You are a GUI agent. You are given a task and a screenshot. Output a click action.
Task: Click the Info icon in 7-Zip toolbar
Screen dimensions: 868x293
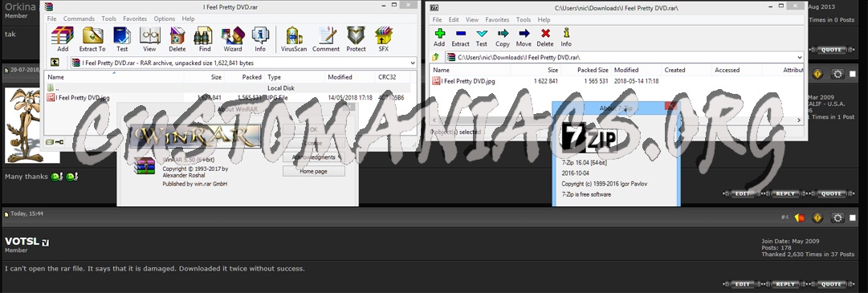click(566, 33)
